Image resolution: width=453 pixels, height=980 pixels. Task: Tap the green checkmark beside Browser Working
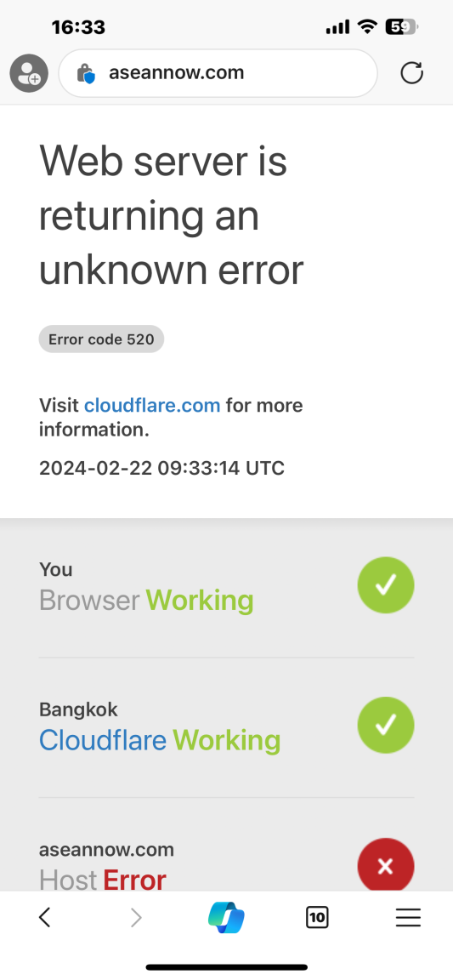click(386, 585)
